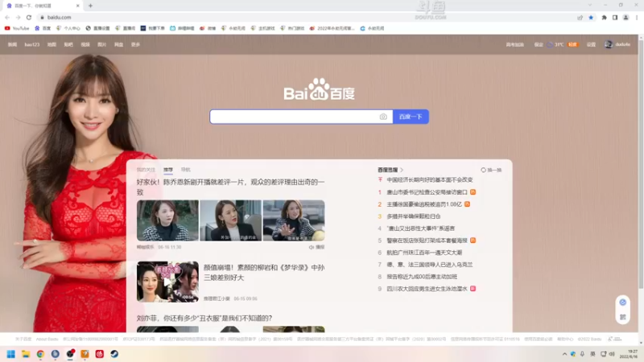Switch to the 我的关注 feed tab

(x=146, y=170)
